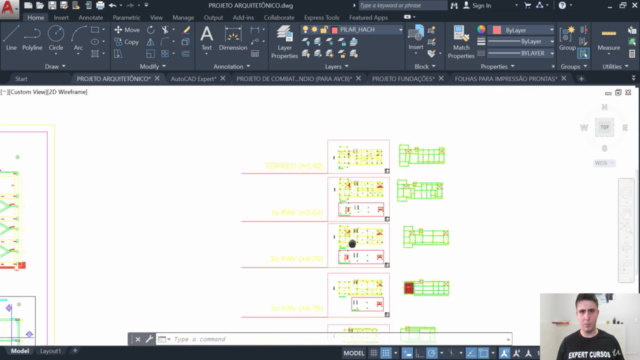Click the Fillet tool icon

coord(165,42)
